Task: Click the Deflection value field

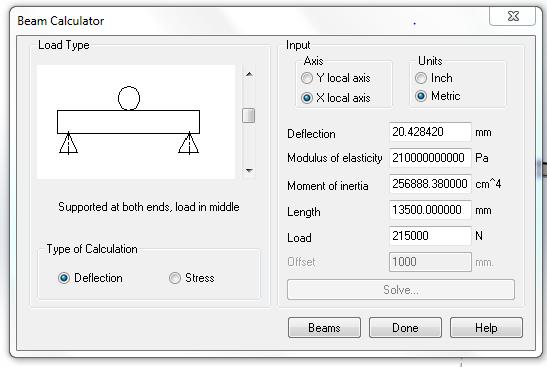Action: click(x=430, y=132)
